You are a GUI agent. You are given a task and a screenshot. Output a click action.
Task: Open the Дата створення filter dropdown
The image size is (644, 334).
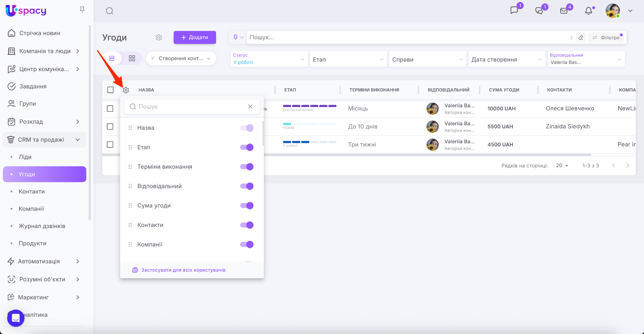click(x=506, y=59)
